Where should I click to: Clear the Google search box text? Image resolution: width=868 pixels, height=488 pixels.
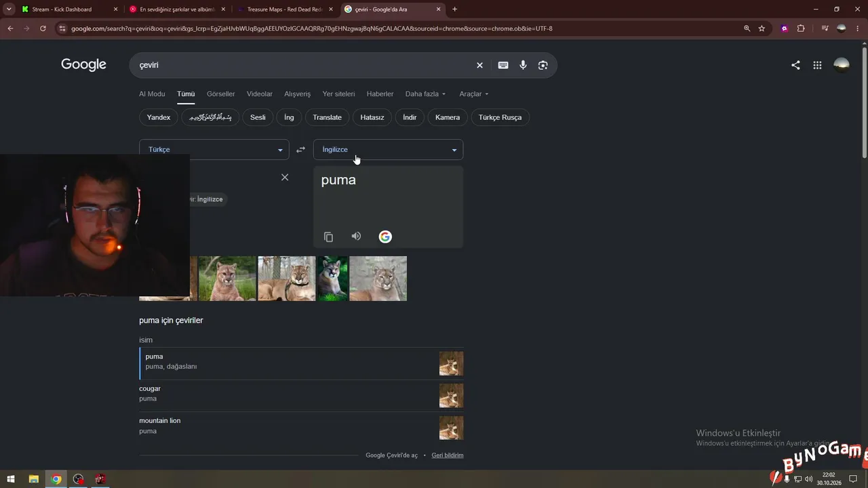pos(479,65)
